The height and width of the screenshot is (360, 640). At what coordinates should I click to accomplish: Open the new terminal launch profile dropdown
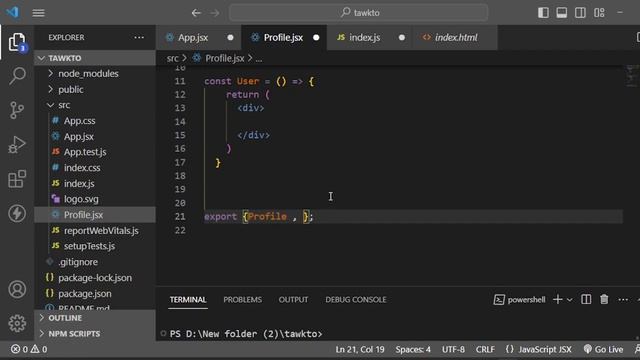[x=569, y=300]
